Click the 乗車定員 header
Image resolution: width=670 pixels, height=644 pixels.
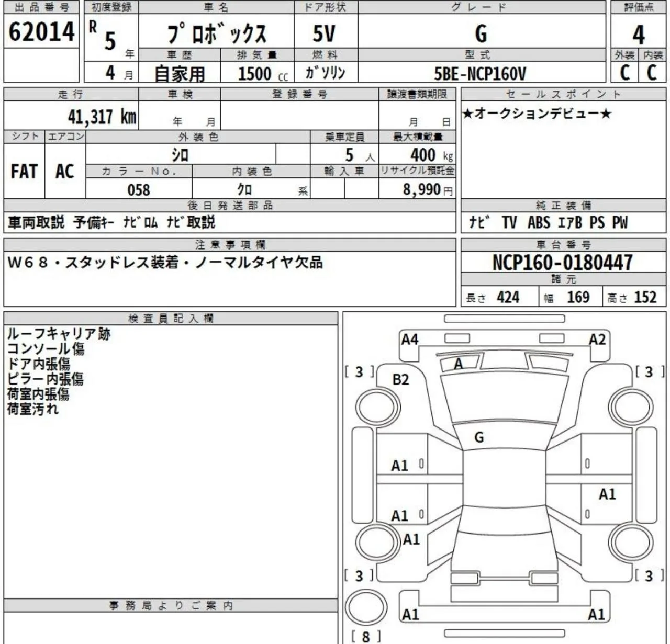[x=344, y=137]
